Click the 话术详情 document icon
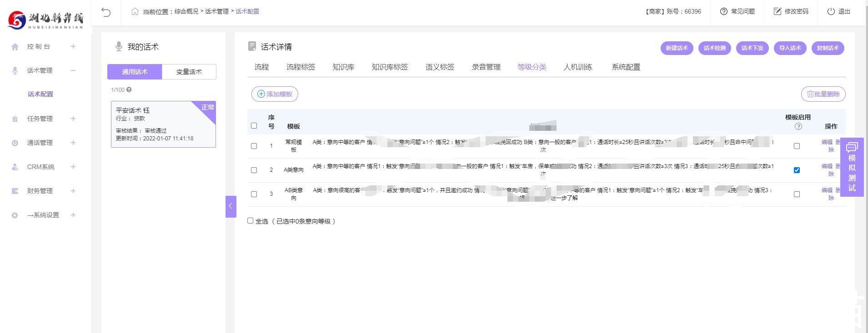The width and height of the screenshot is (868, 333). tap(252, 46)
